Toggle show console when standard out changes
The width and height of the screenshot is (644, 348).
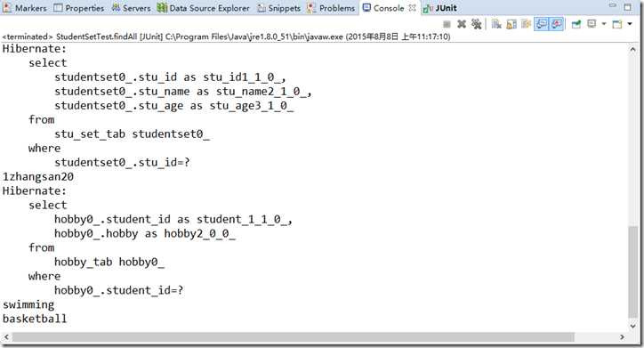[x=542, y=24]
